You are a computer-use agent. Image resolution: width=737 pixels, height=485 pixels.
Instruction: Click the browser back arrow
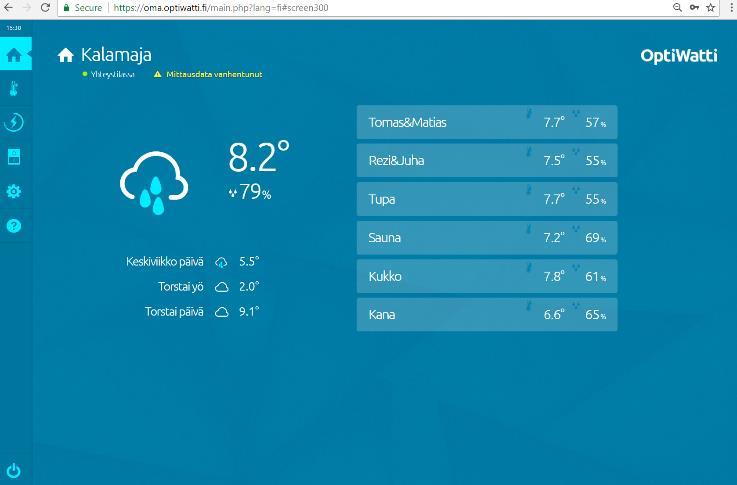pyautogui.click(x=8, y=8)
